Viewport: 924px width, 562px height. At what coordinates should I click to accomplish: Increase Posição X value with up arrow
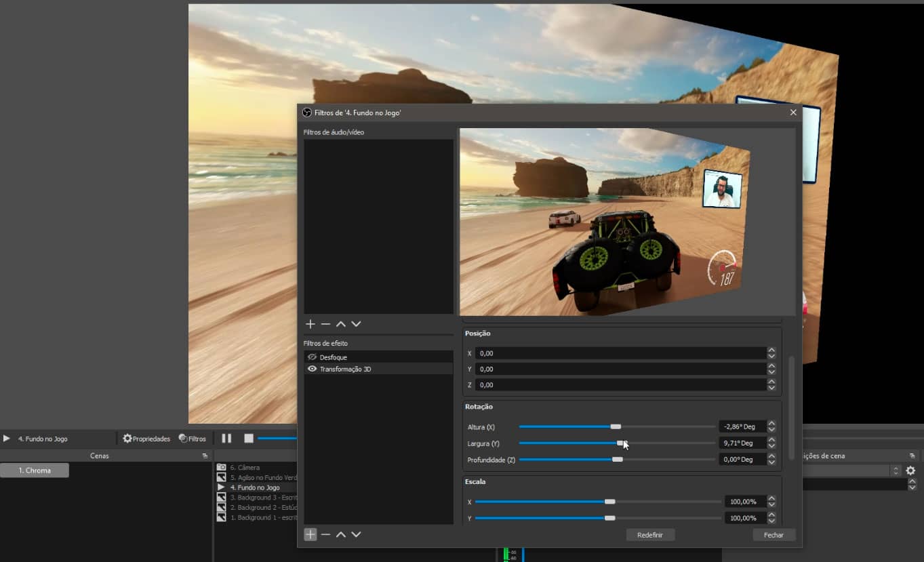pos(771,350)
